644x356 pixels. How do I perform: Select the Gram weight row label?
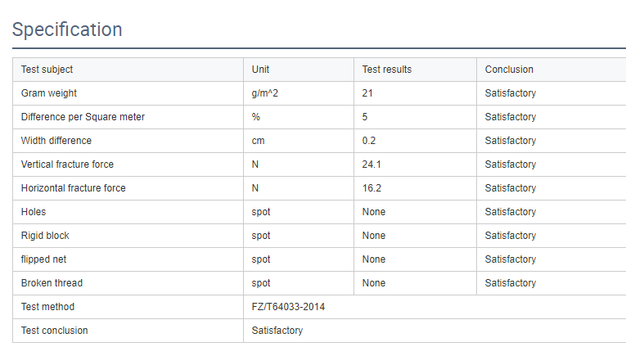point(49,93)
